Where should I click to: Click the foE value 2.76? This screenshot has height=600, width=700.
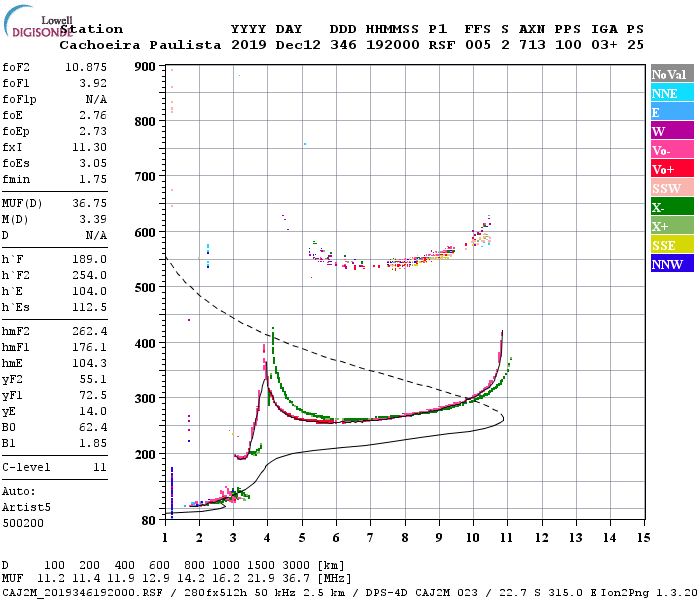[93, 116]
